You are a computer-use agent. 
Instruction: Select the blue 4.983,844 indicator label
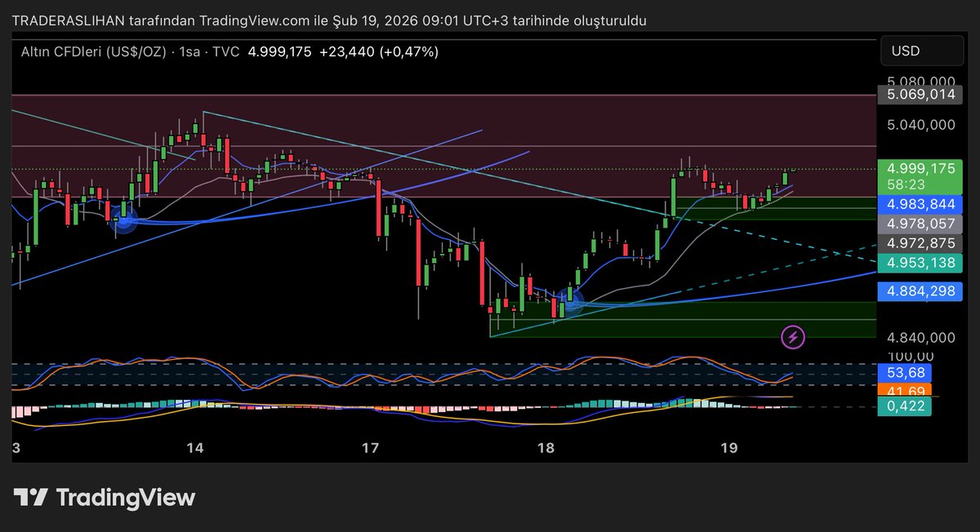coord(920,204)
